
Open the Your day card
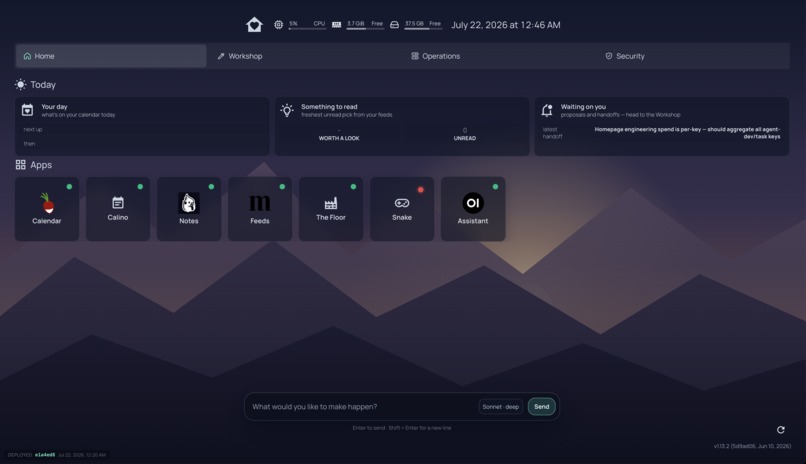point(142,126)
